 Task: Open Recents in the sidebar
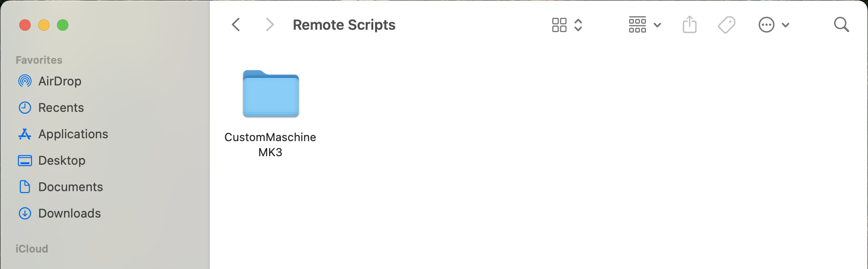tap(61, 108)
